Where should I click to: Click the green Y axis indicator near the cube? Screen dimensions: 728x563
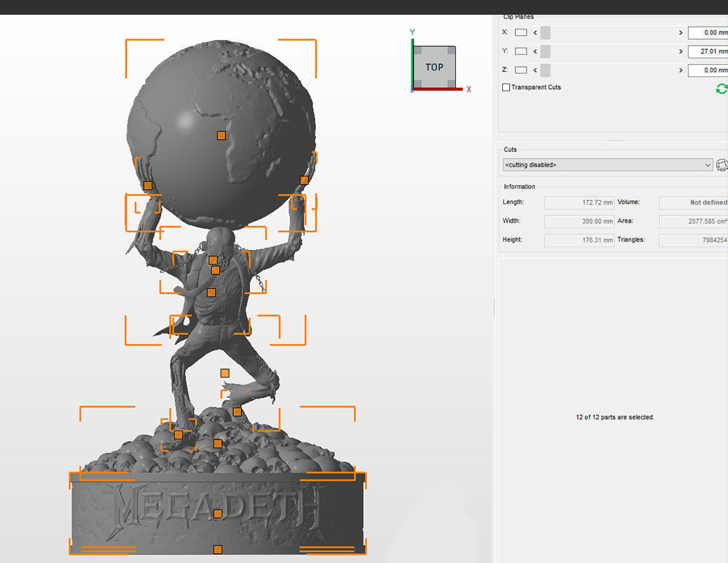(x=411, y=32)
